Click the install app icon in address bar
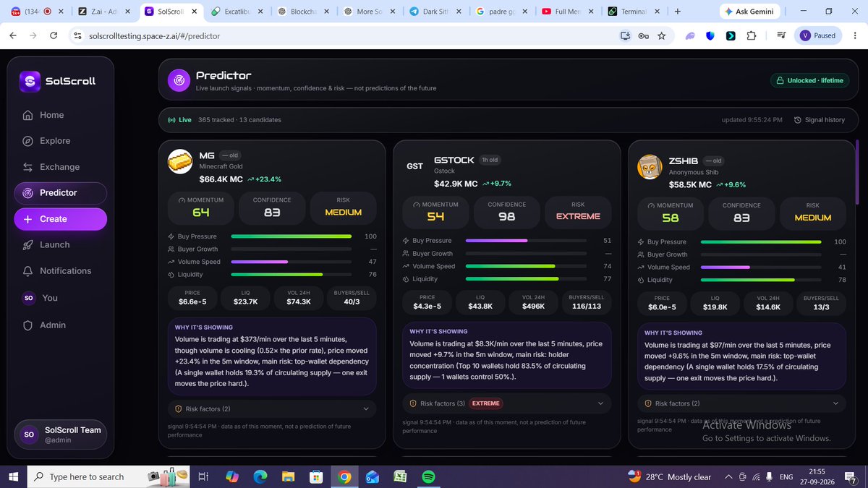The width and height of the screenshot is (868, 488). click(626, 35)
